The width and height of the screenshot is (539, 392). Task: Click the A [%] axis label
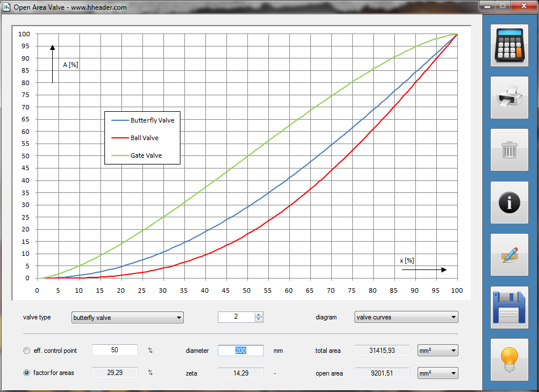[70, 65]
